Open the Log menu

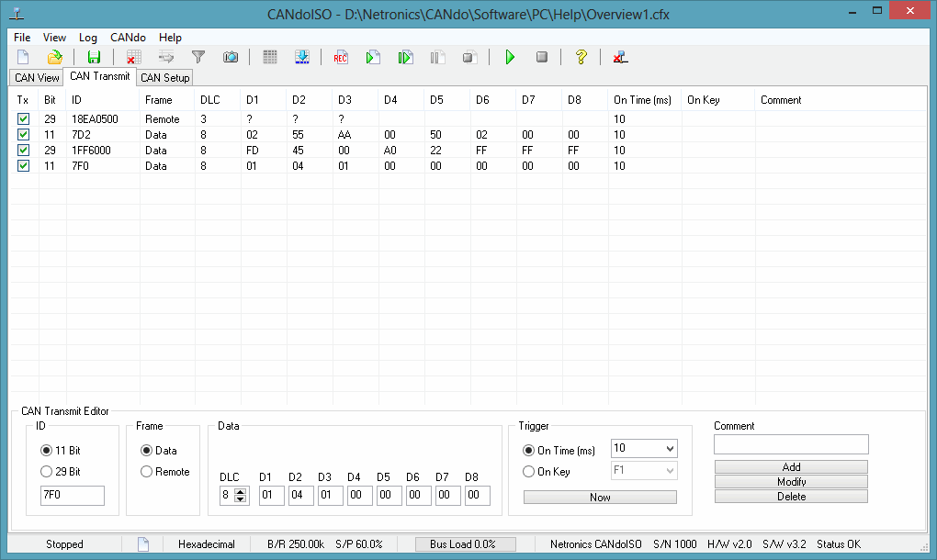point(88,37)
